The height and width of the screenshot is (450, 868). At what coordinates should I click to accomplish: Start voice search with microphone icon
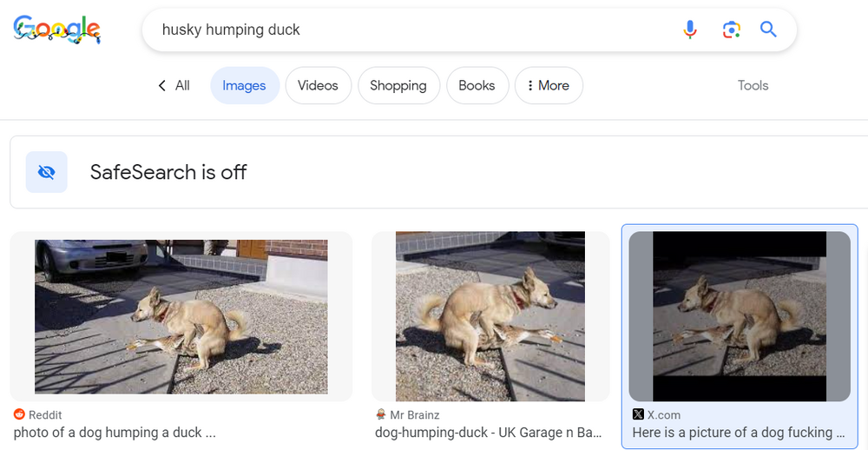tap(690, 30)
